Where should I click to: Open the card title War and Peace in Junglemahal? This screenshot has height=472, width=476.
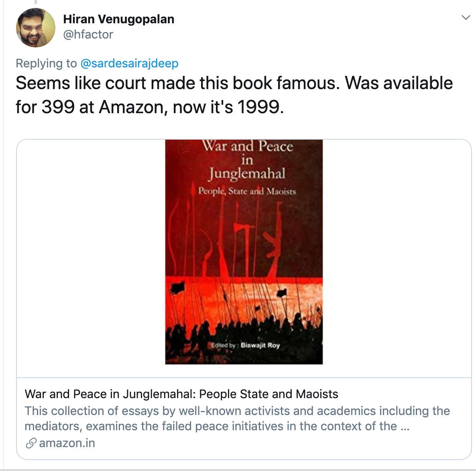tap(181, 394)
